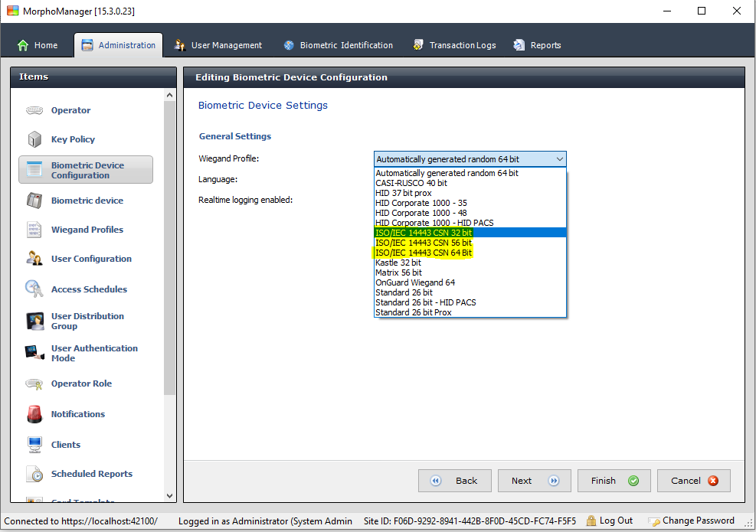The image size is (756, 532).
Task: Open Biometric device settings
Action: [x=34, y=200]
